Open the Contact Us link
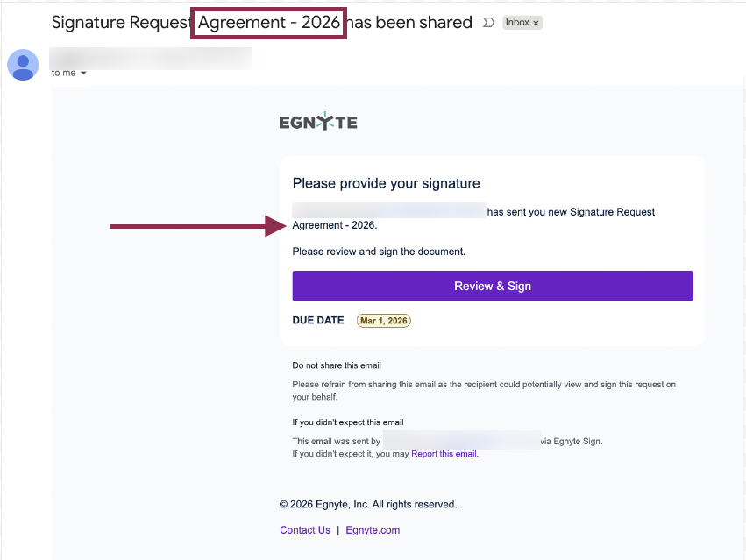746x560 pixels. pyautogui.click(x=305, y=530)
